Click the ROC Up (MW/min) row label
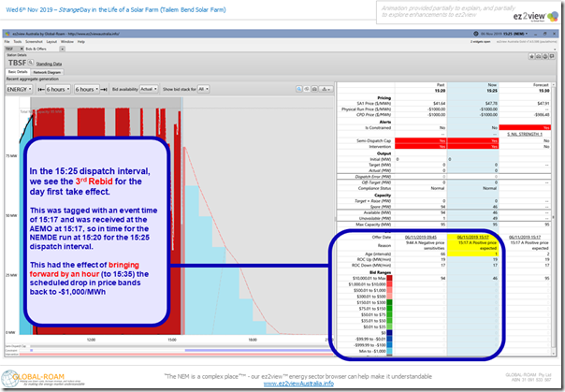Image resolution: width=565 pixels, height=392 pixels. point(373,259)
